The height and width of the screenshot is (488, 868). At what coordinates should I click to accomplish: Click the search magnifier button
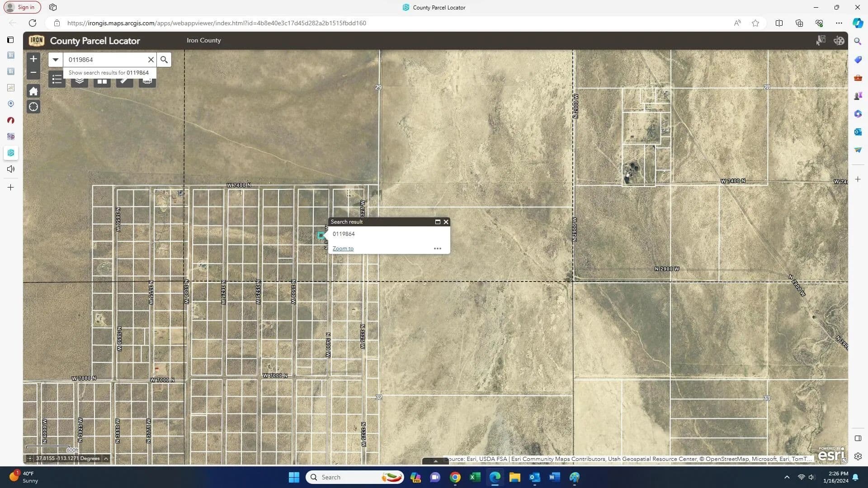click(164, 60)
